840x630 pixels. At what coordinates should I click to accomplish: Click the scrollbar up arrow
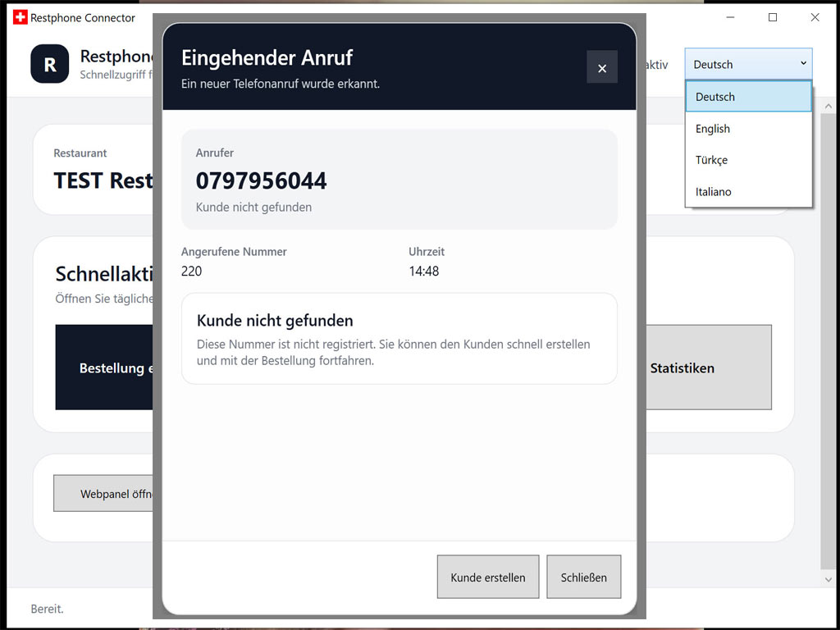point(829,106)
